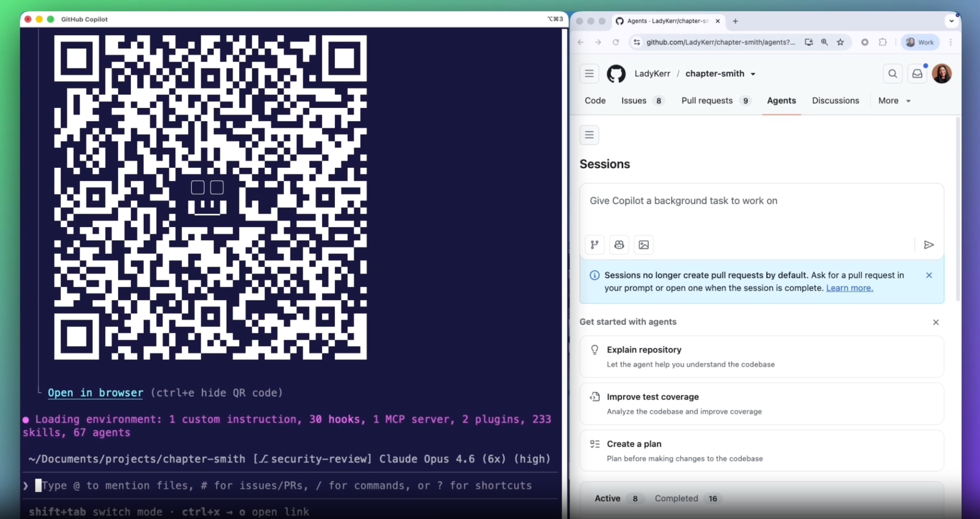Viewport: 980px width, 519px height.
Task: Click the "Sessions" heading
Action: click(x=605, y=164)
